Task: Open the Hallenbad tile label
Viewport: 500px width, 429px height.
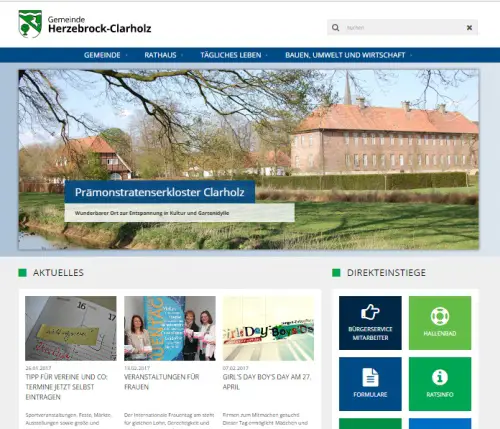Action: (440, 333)
